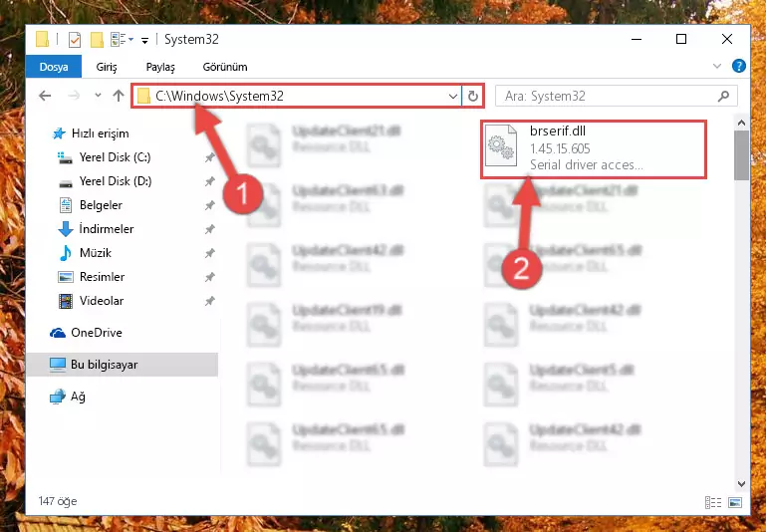The height and width of the screenshot is (532, 766).
Task: Click pin icon next to Yerel Disk (C:)
Action: click(x=209, y=157)
